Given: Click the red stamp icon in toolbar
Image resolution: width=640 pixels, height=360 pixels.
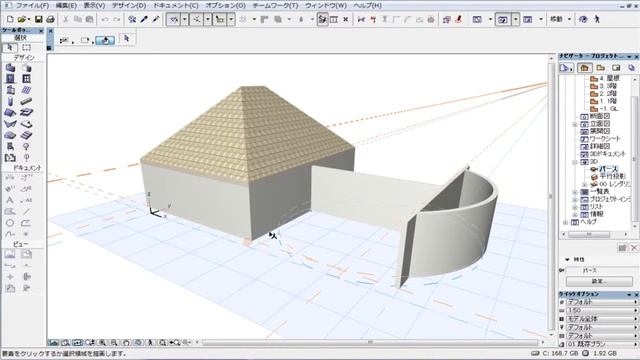Looking at the screenshot, I should coord(458,19).
